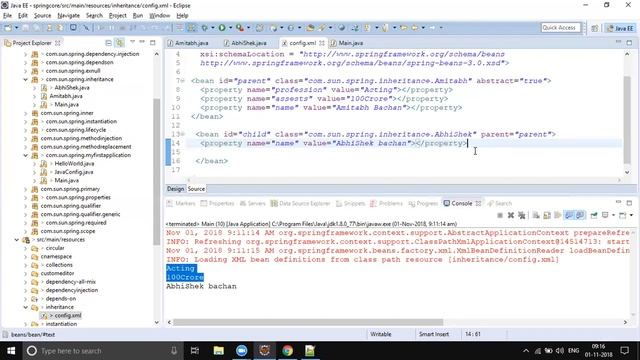Switch to the Source tab of XML editor
This screenshot has height=360, width=640.
point(196,189)
